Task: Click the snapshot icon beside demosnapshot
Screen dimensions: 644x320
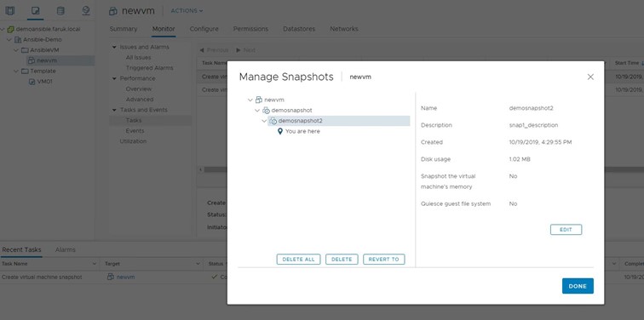Action: pos(266,111)
